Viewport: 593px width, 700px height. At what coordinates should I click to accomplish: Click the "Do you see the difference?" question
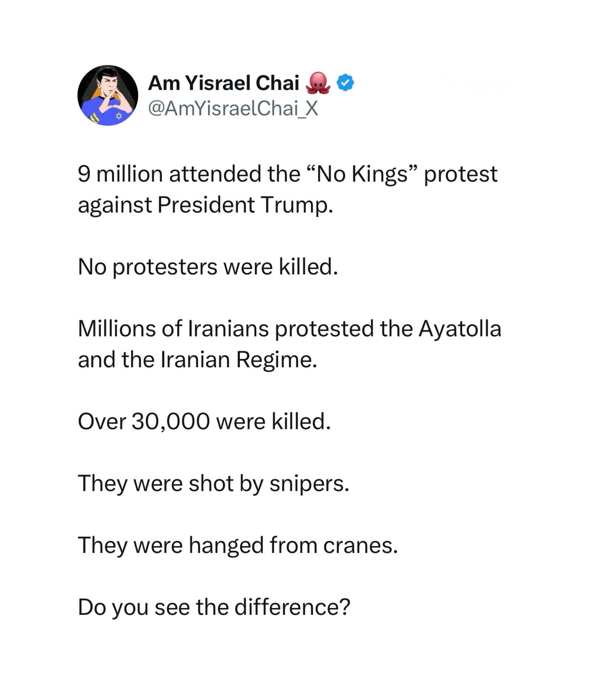coord(214,607)
